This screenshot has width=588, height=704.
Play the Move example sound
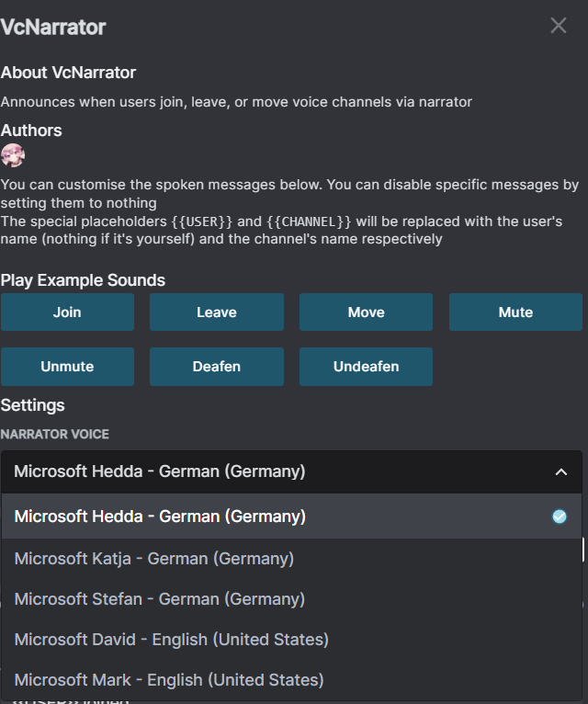[x=367, y=312]
